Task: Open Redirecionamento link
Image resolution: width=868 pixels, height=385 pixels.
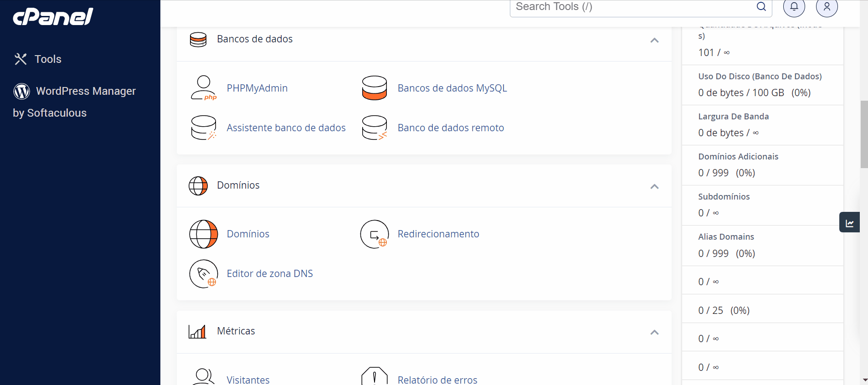Action: (438, 234)
